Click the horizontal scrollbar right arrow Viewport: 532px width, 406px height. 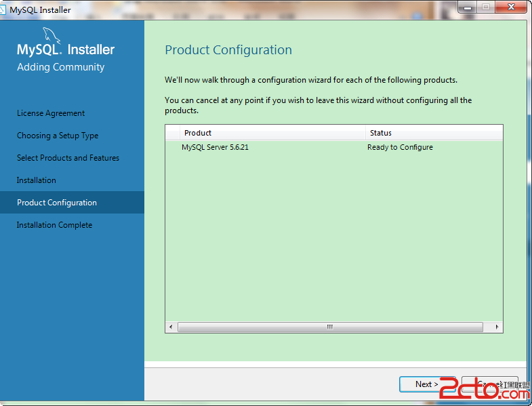click(497, 327)
